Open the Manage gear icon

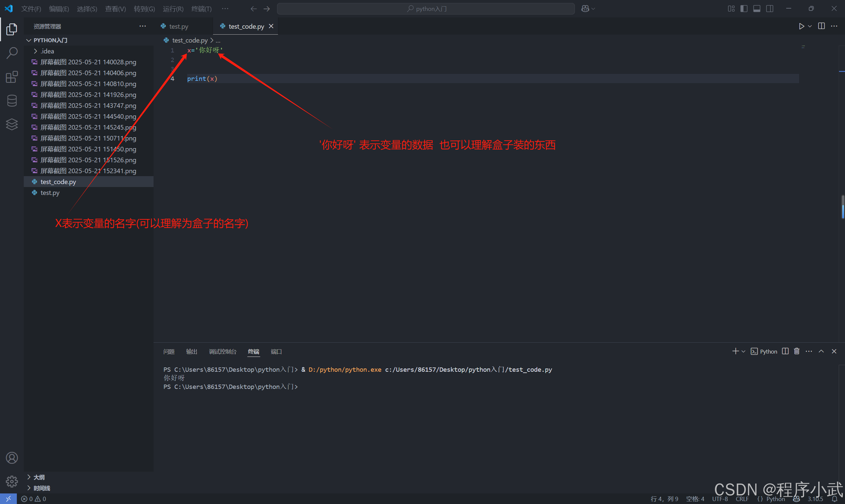click(12, 481)
